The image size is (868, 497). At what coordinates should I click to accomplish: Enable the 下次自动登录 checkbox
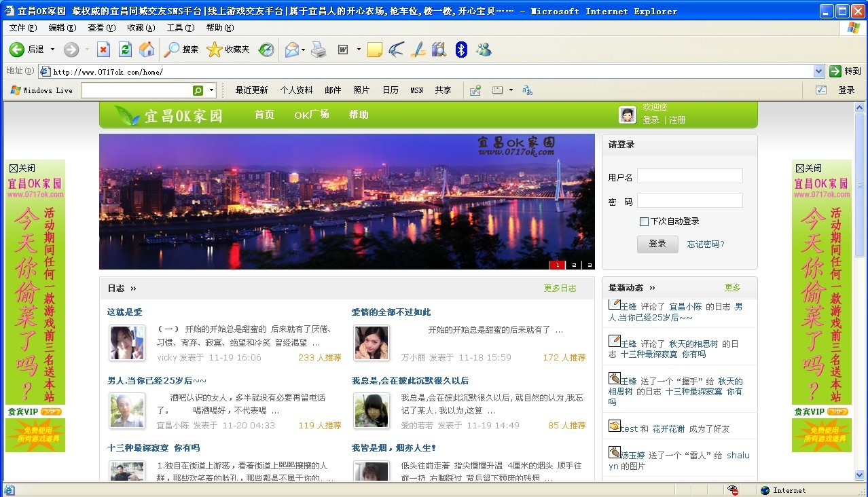(644, 221)
